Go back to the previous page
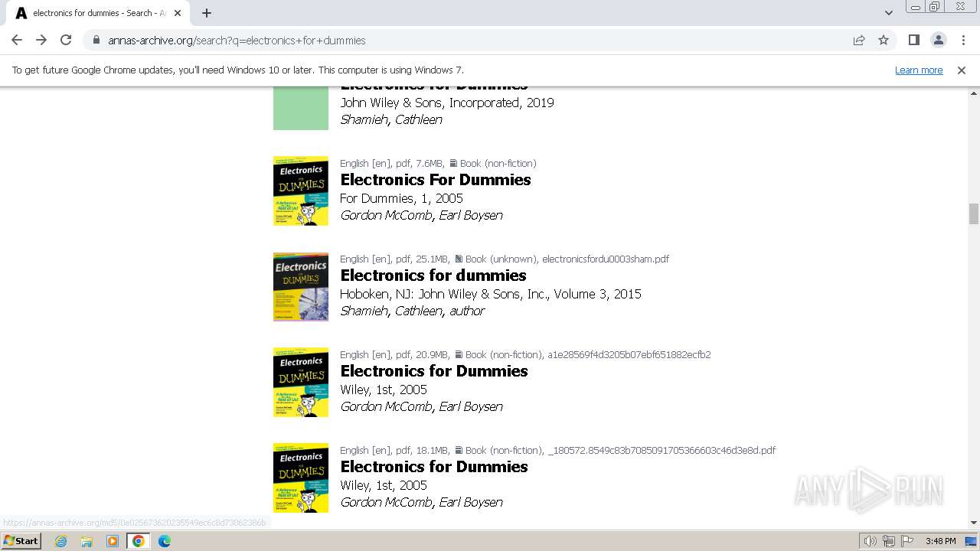980x551 pixels. (x=17, y=40)
